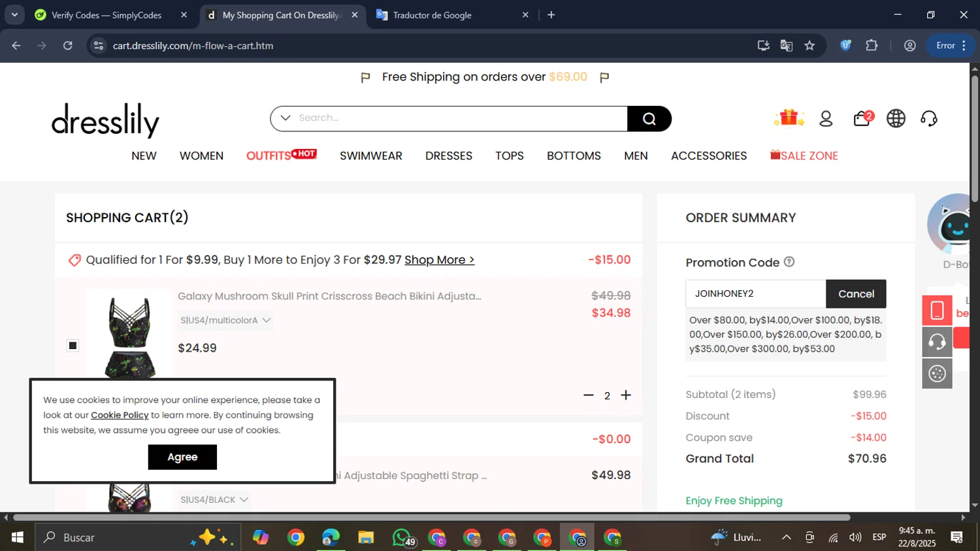Open the DRESSES menu item

pyautogui.click(x=449, y=156)
